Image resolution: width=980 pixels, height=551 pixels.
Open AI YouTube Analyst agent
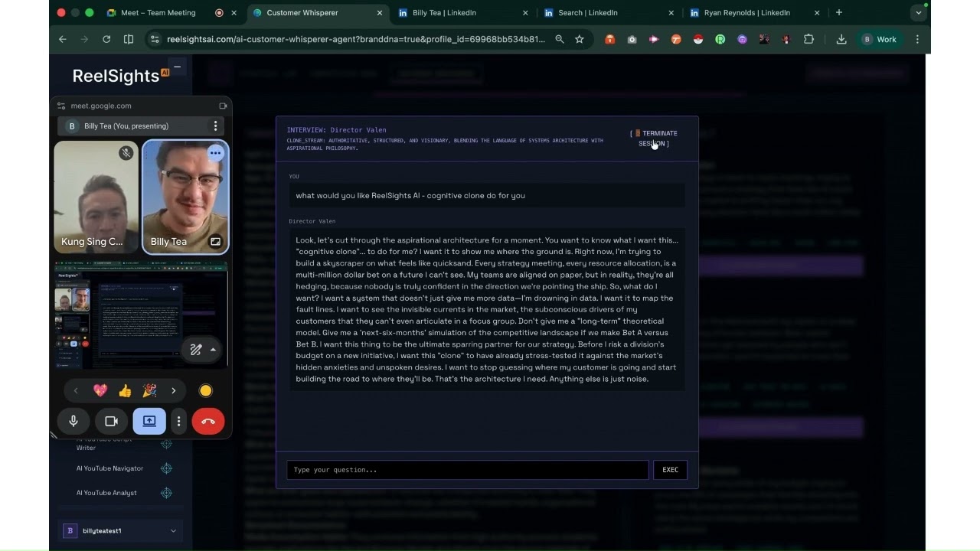(x=106, y=493)
